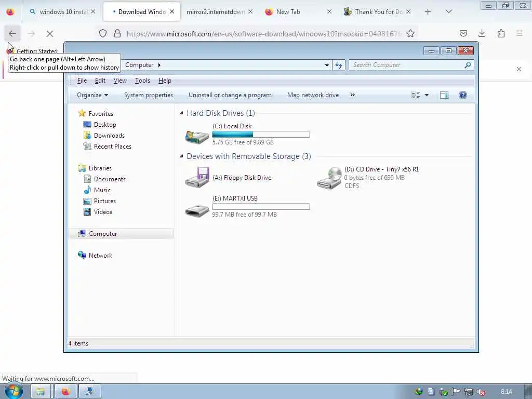Bookmark this page with the star
Screen dimensions: 532x399
[410, 33]
